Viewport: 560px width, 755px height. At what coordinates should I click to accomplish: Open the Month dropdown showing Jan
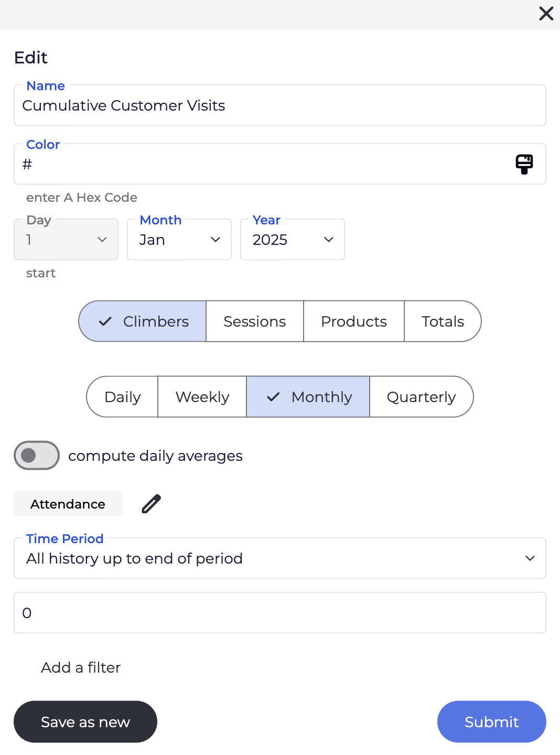(179, 240)
